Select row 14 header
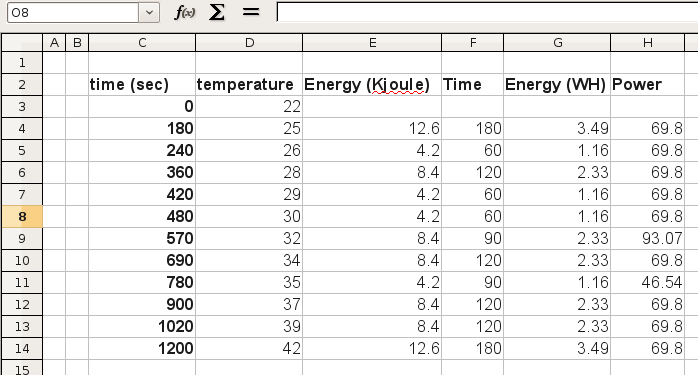This screenshot has height=375, width=698. coord(22,349)
